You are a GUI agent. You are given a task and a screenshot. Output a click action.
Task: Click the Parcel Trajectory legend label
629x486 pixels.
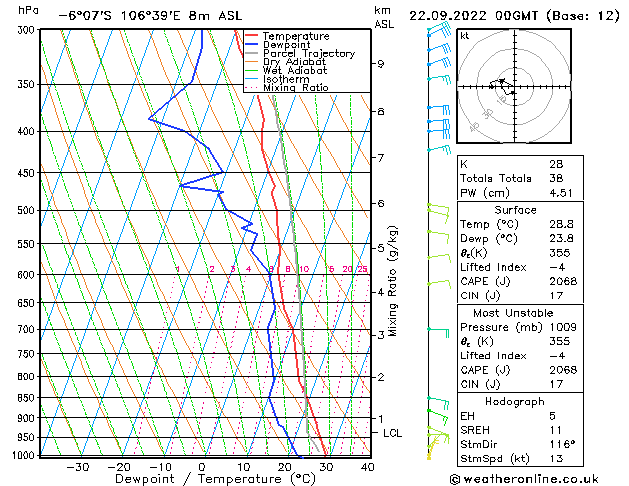tap(309, 53)
